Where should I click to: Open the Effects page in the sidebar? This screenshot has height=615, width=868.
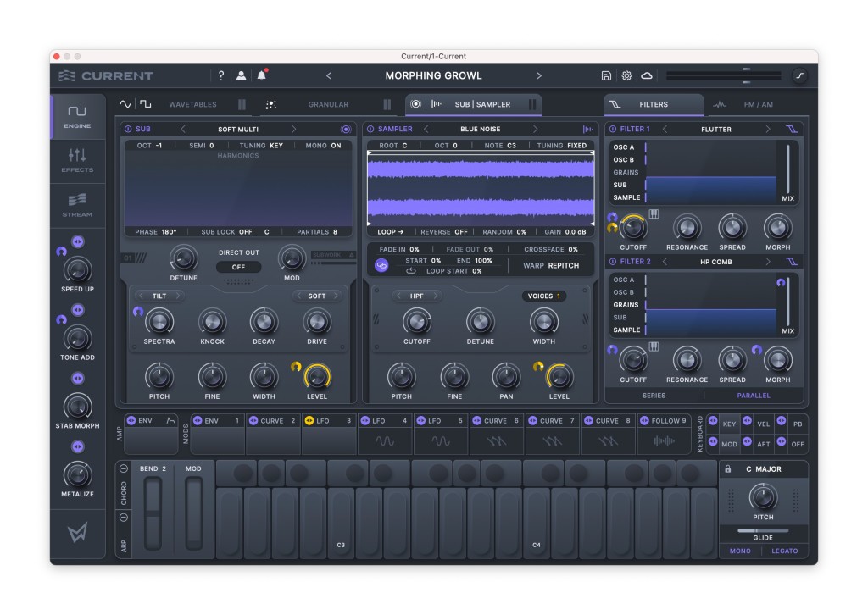tap(77, 160)
